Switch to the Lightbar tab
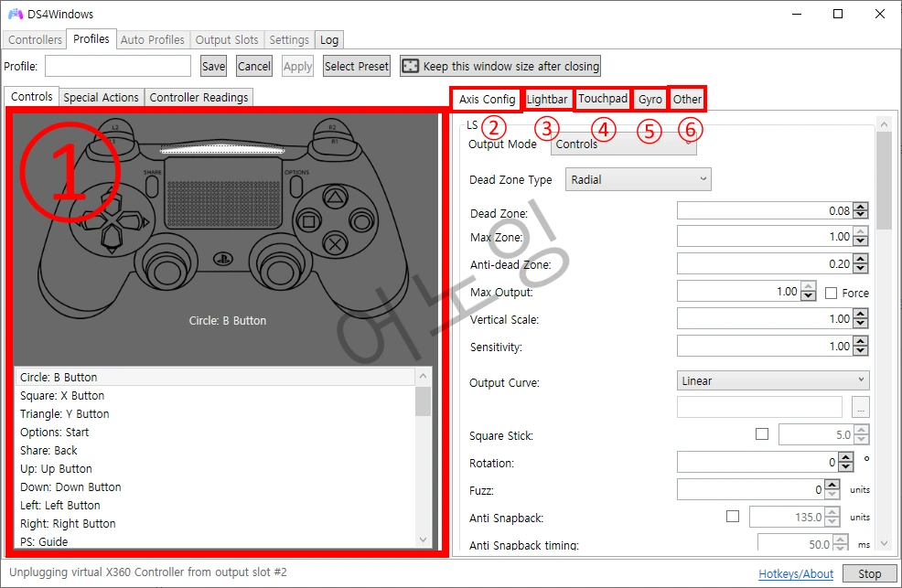This screenshot has height=588, width=902. pos(547,100)
